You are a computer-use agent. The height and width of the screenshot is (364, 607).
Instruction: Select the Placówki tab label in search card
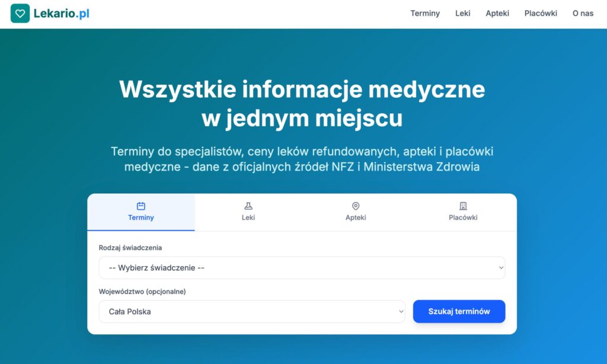click(463, 218)
